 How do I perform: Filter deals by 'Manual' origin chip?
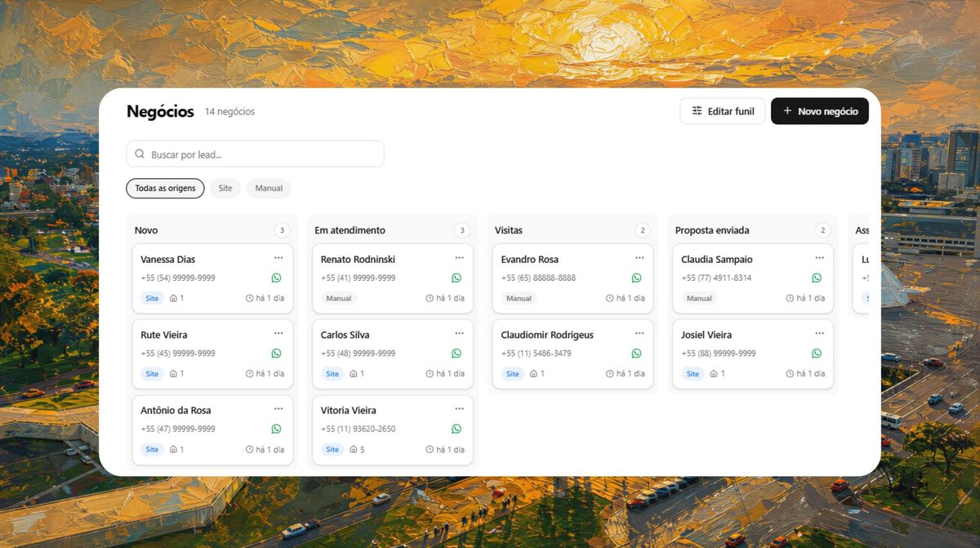pos(269,188)
